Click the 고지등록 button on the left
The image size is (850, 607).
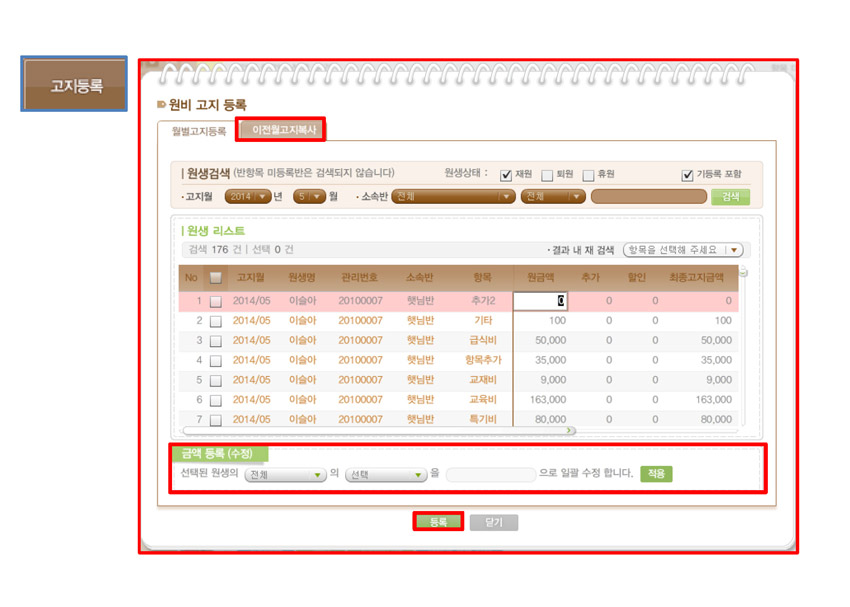(74, 84)
